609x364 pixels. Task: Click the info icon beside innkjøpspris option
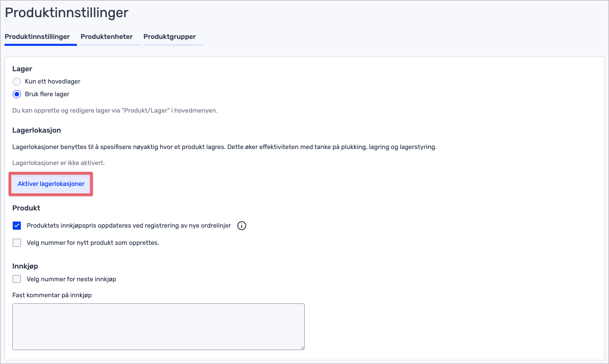[x=242, y=226]
